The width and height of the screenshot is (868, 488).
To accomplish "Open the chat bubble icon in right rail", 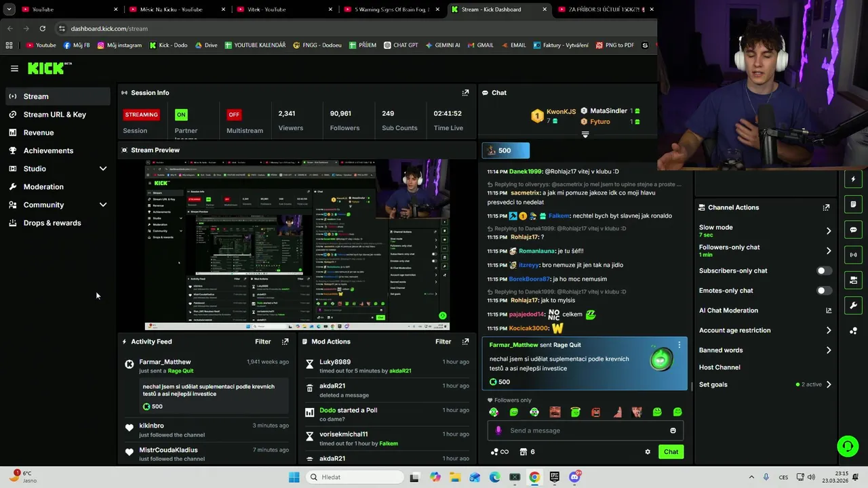I will click(853, 230).
